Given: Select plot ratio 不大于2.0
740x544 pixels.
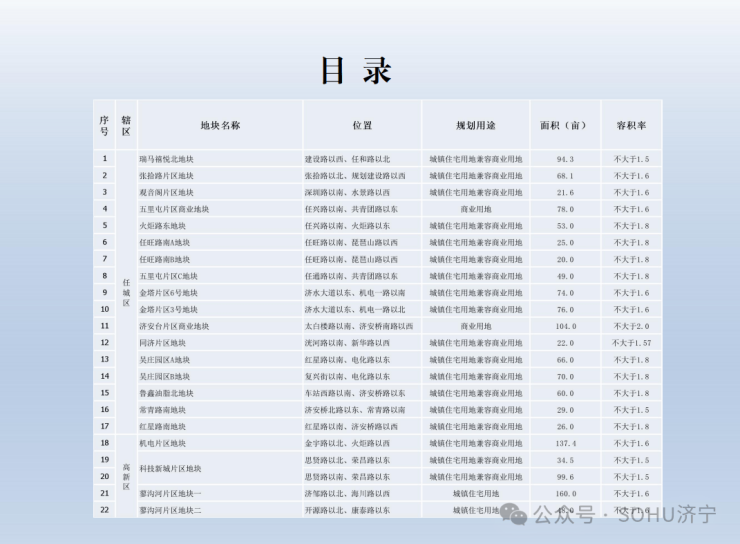Looking at the screenshot, I should [631, 326].
